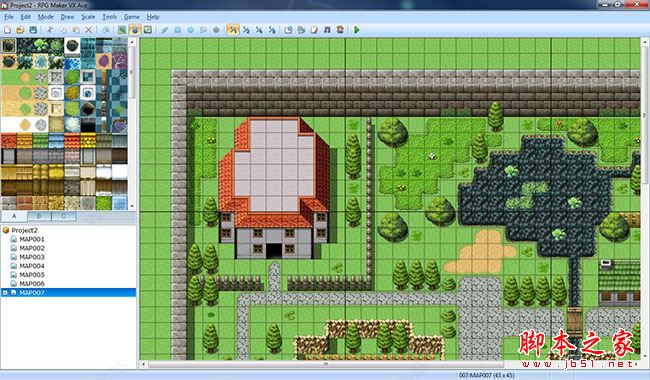
Task: Toggle Event editing mode icon
Action: click(135, 30)
